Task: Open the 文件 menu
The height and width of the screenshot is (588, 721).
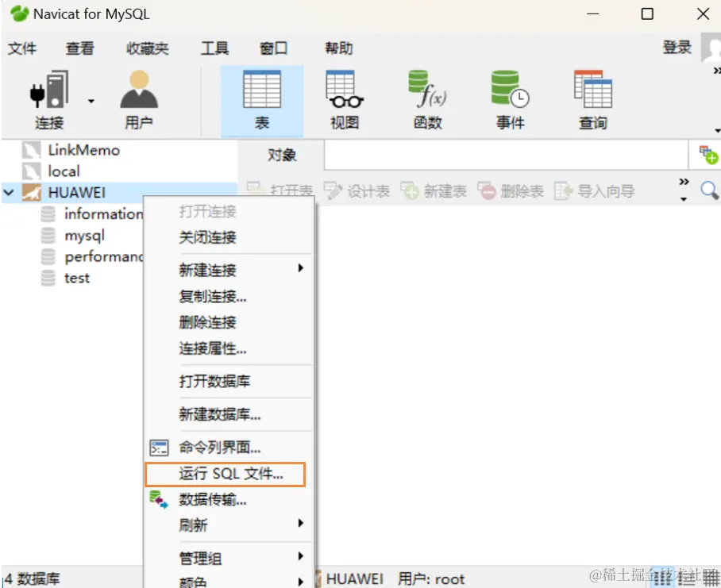Action: click(22, 48)
